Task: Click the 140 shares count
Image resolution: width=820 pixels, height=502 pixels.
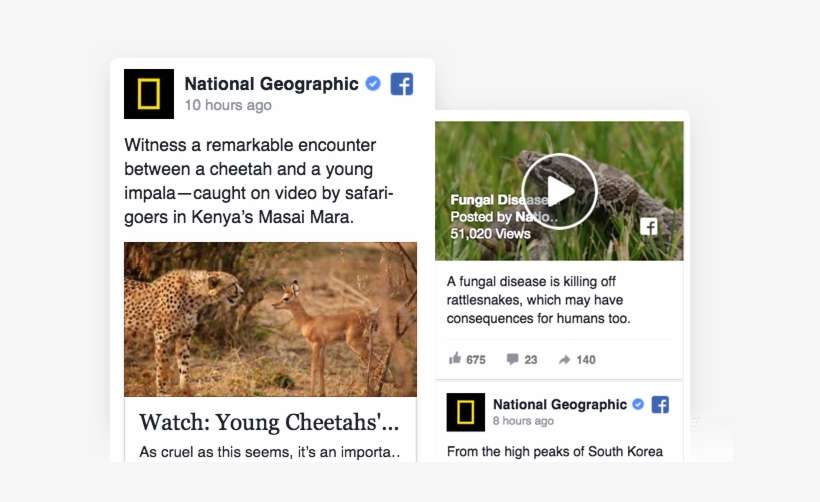Action: [x=586, y=360]
